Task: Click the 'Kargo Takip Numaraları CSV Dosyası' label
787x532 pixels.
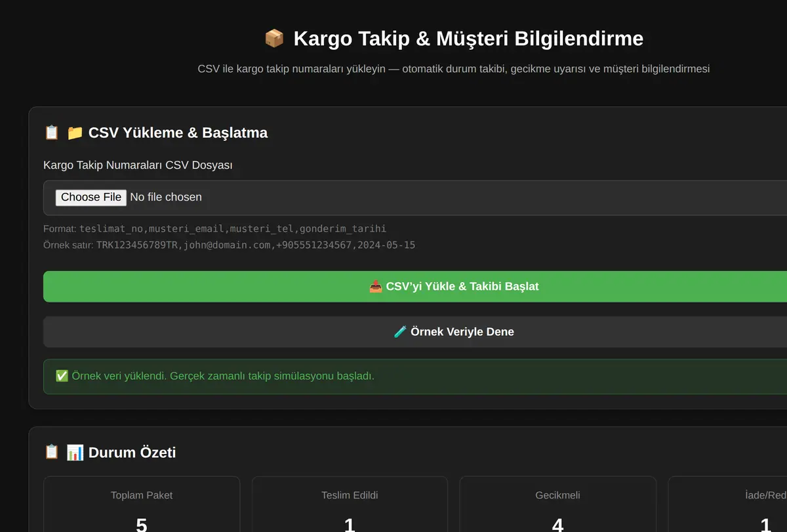Action: point(138,165)
